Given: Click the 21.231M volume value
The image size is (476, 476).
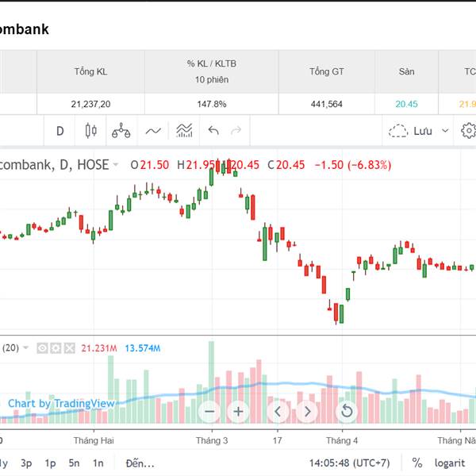Looking at the screenshot, I should point(99,348).
